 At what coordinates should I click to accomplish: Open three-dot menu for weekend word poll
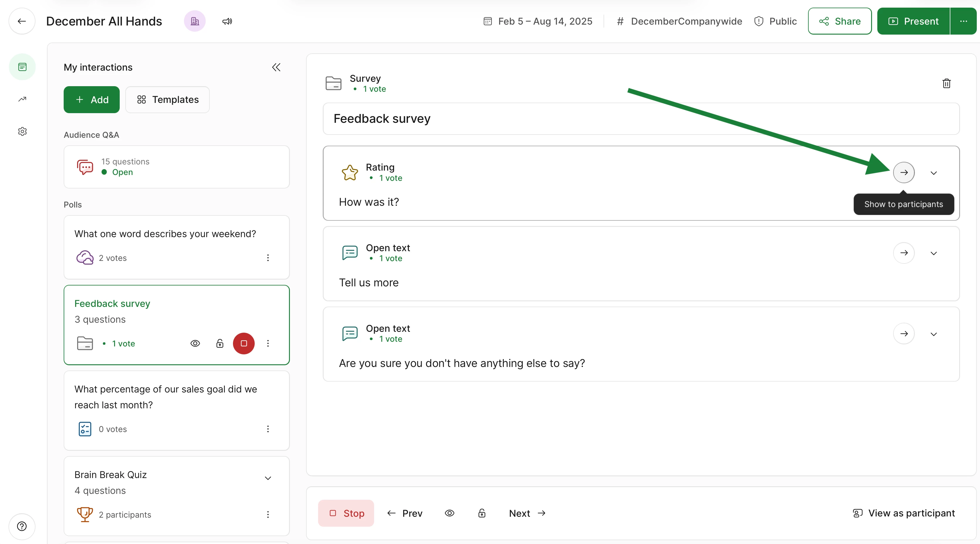coord(268,258)
